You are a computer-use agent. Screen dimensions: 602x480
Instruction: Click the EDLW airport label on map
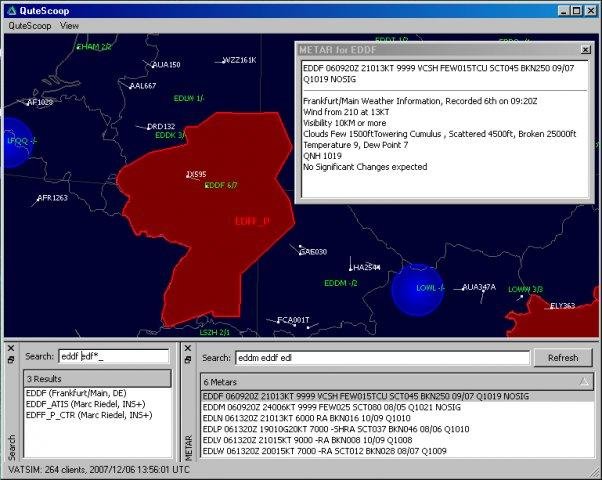(189, 98)
